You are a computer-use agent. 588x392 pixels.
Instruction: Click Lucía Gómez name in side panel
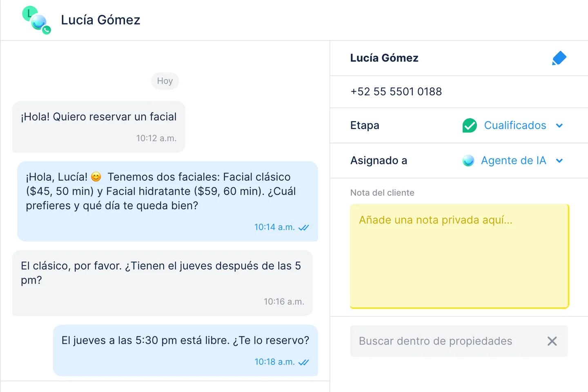384,58
